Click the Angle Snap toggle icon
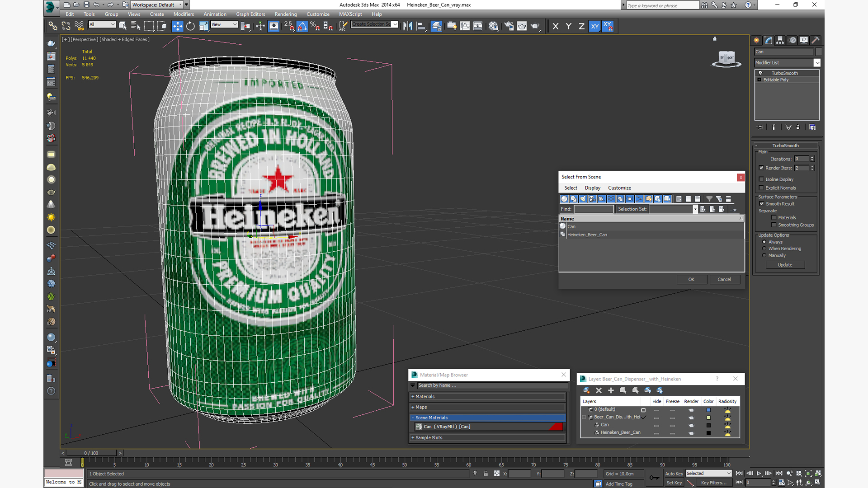This screenshot has height=488, width=868. tap(302, 26)
